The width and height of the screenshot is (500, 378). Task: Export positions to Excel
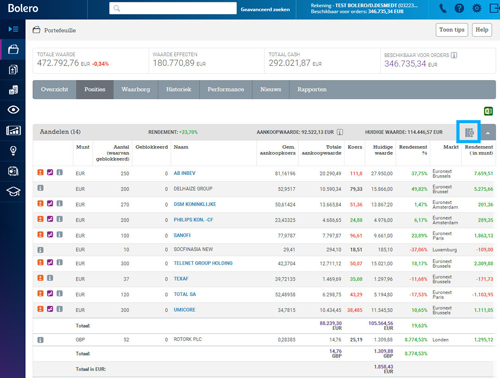click(488, 111)
